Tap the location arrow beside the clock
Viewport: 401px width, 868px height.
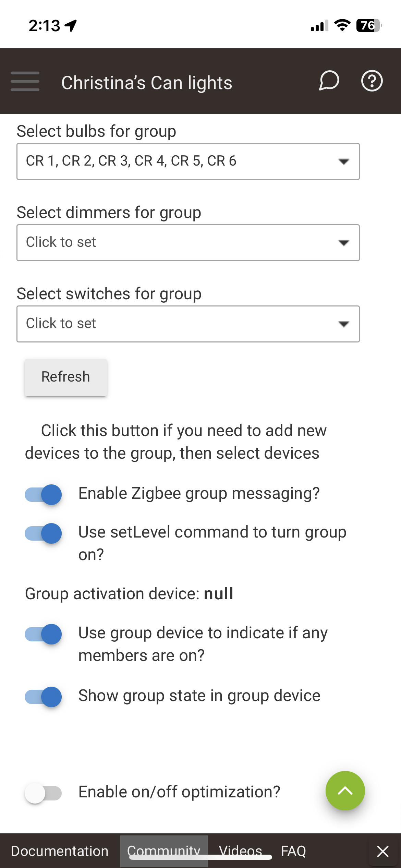click(x=71, y=26)
